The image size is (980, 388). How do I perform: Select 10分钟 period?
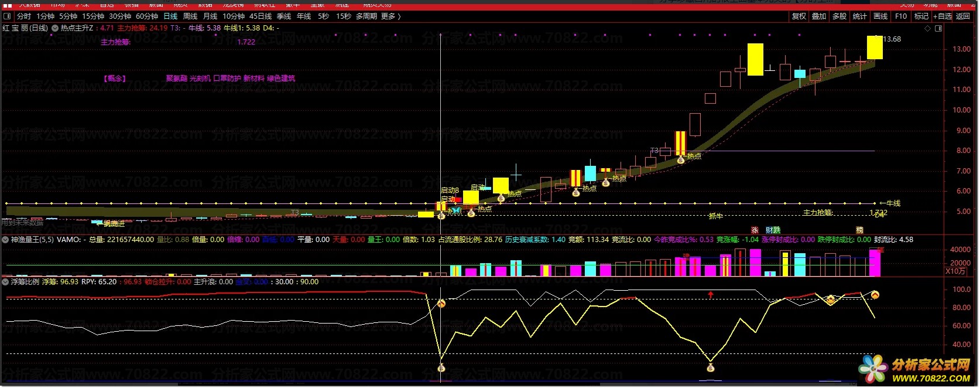(x=234, y=16)
